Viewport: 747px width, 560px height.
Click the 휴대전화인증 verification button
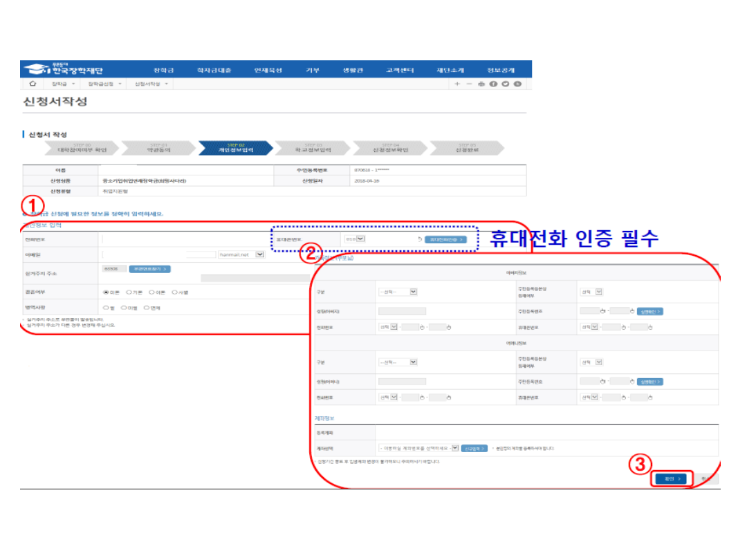click(444, 239)
